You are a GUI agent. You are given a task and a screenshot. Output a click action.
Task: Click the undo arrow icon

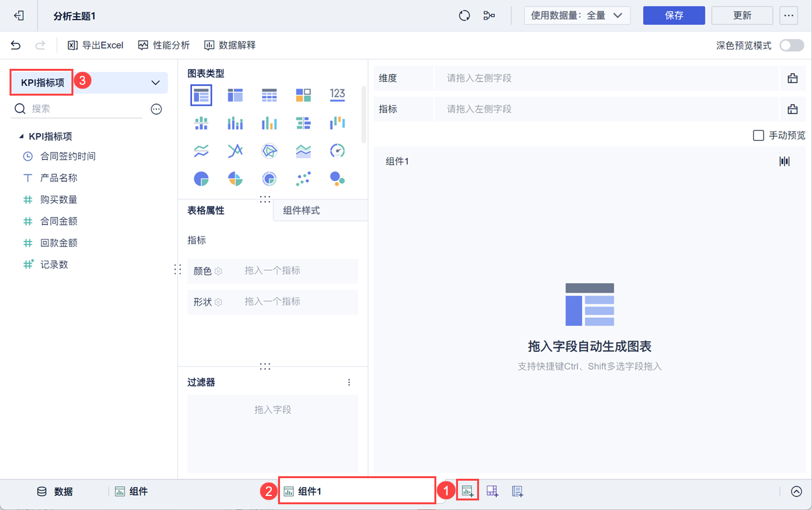coord(16,45)
